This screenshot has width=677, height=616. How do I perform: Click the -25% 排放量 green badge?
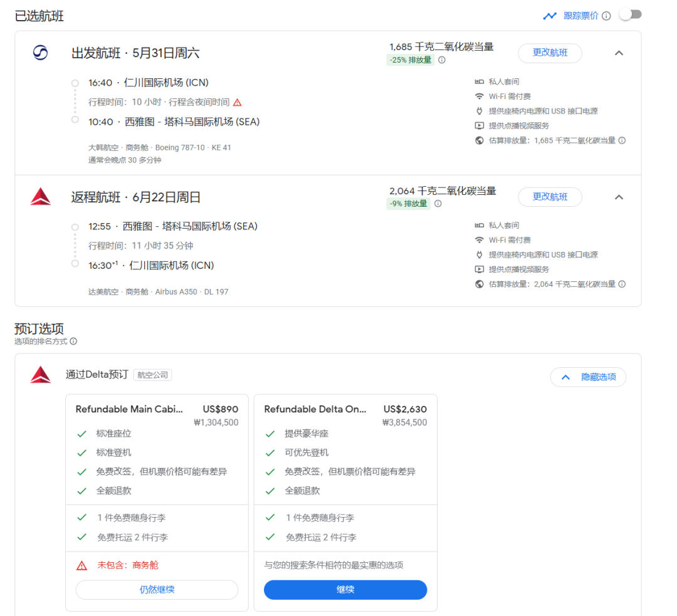point(410,60)
